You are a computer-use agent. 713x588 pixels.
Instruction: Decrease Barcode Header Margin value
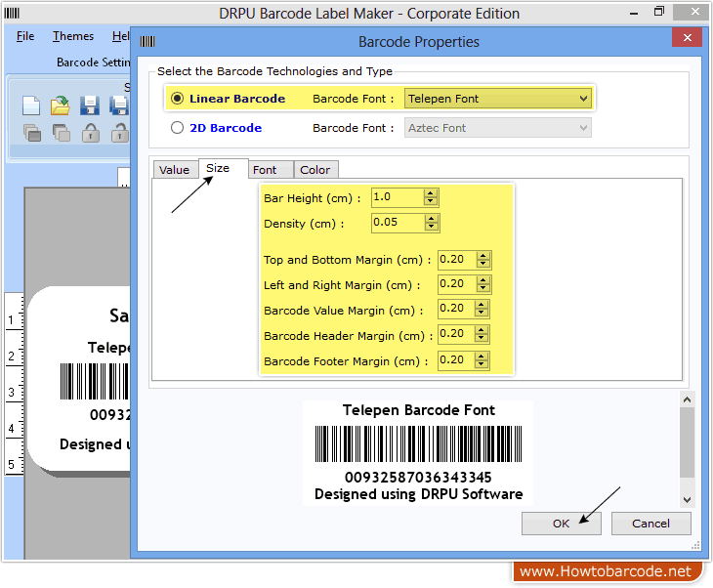[x=482, y=339]
